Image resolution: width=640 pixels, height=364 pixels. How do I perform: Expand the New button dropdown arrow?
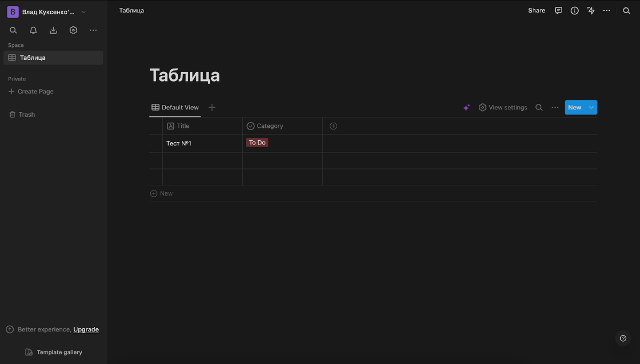(591, 108)
